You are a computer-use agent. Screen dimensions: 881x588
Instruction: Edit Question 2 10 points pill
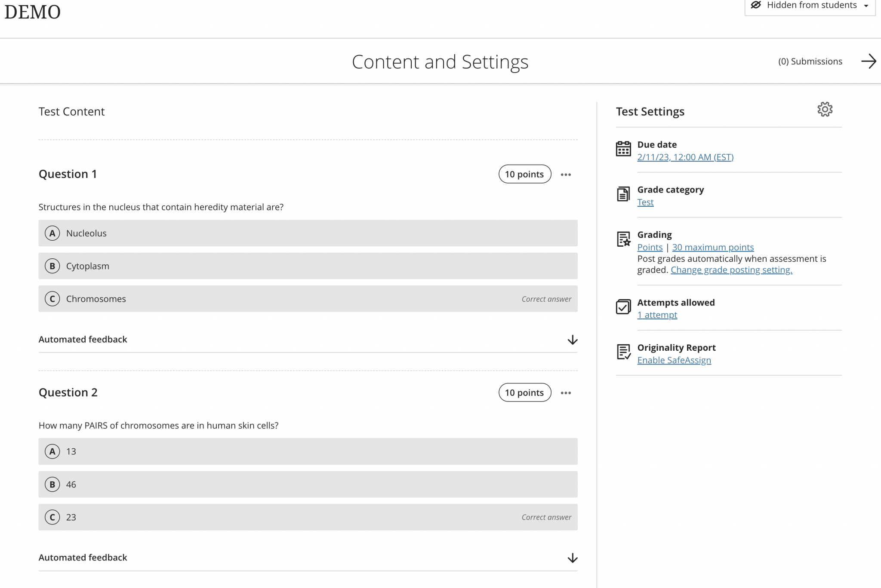pyautogui.click(x=525, y=392)
